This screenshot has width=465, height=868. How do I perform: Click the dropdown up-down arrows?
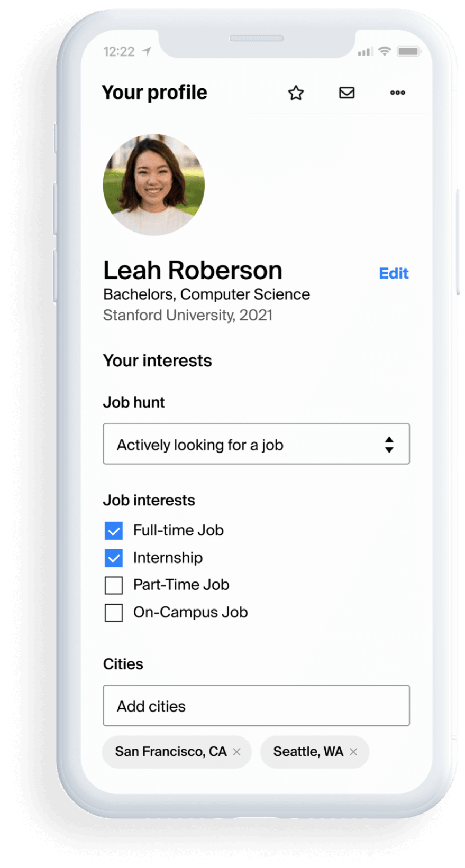click(x=389, y=445)
